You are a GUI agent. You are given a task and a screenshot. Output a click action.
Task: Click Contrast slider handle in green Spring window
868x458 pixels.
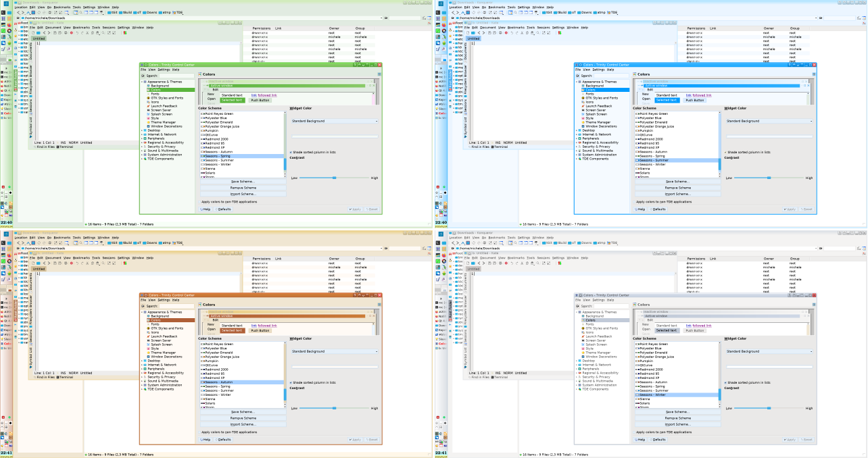[335, 178]
